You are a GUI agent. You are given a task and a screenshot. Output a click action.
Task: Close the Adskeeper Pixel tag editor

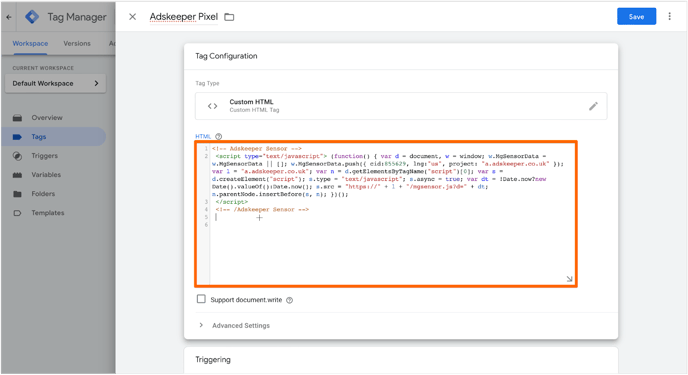pyautogui.click(x=133, y=17)
